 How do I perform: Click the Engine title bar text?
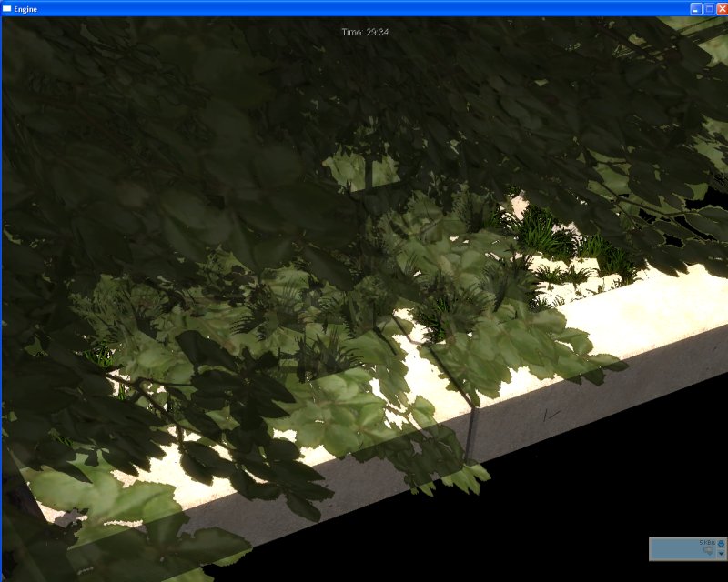(25, 8)
